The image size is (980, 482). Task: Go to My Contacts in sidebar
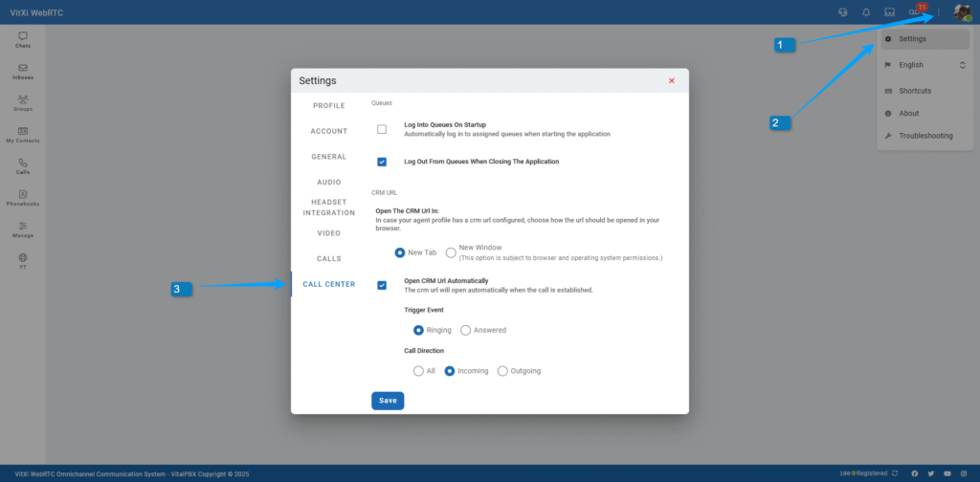coord(23,134)
